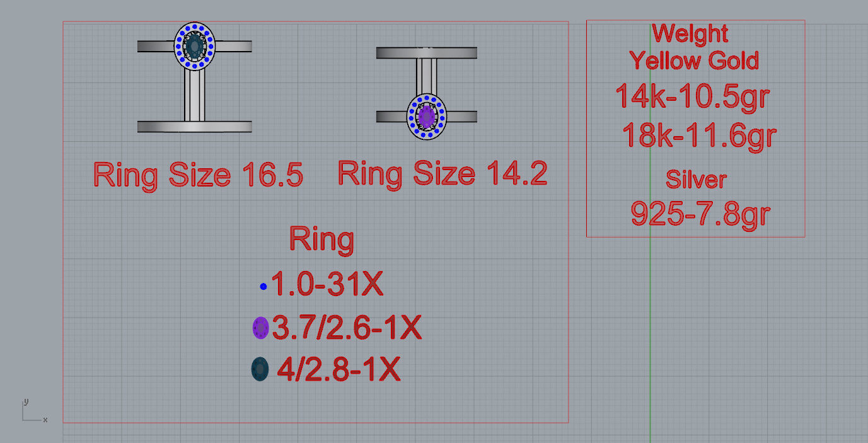Click the dark teal oval stone legend icon
Screen dimensions: 868x443
coord(260,369)
